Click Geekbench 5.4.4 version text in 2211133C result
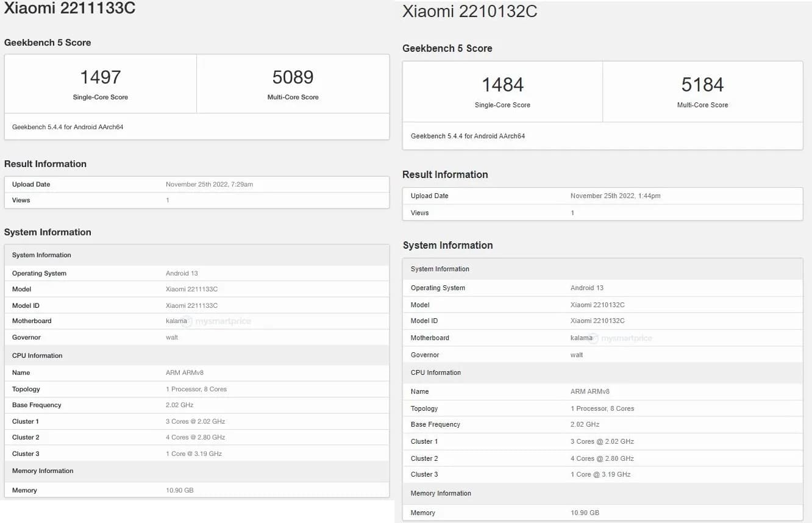Image resolution: width=812 pixels, height=523 pixels. pyautogui.click(x=68, y=127)
